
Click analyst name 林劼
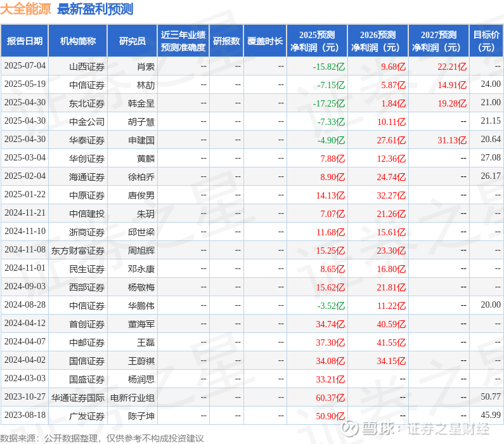pyautogui.click(x=146, y=85)
